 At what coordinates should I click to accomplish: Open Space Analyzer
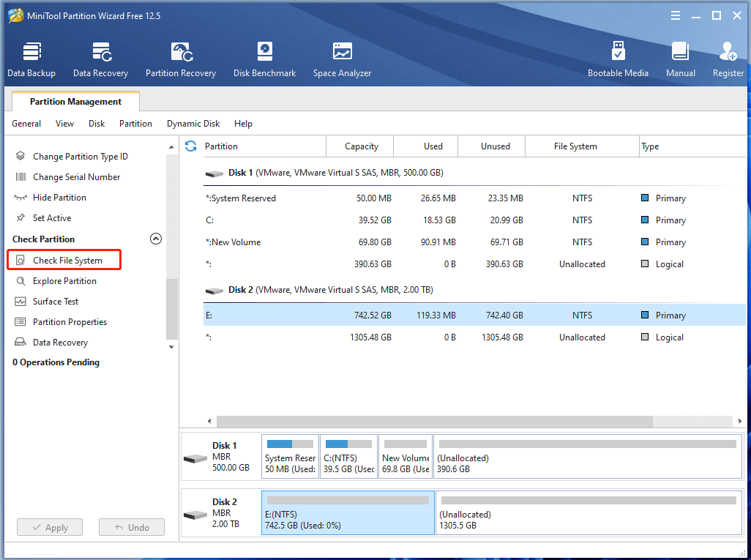342,60
